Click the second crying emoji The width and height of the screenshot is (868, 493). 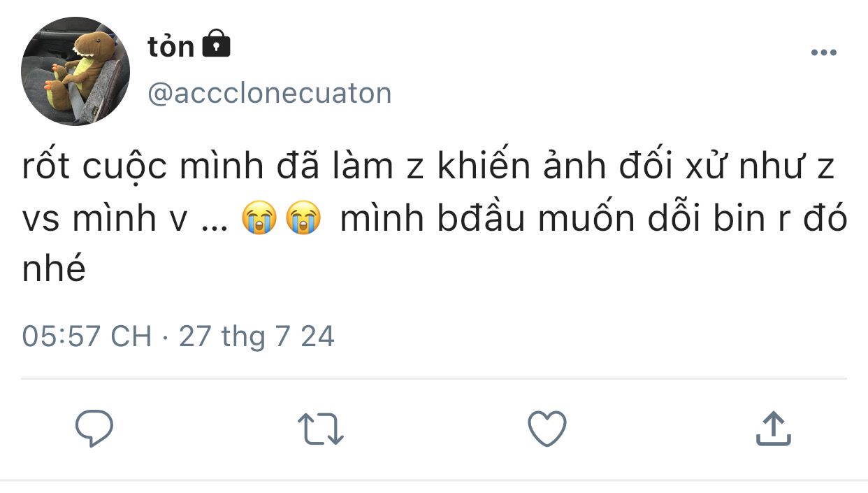tap(302, 220)
